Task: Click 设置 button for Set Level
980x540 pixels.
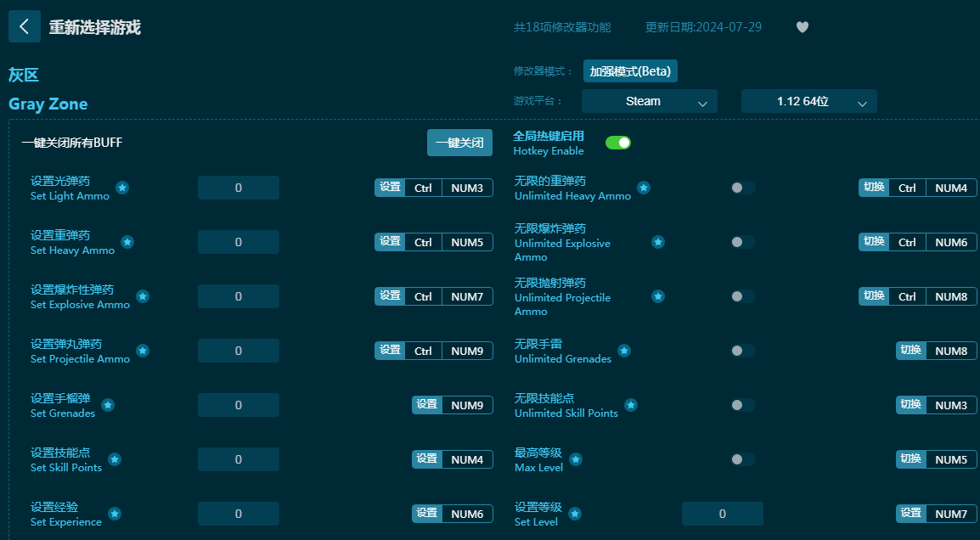Action: pos(910,514)
